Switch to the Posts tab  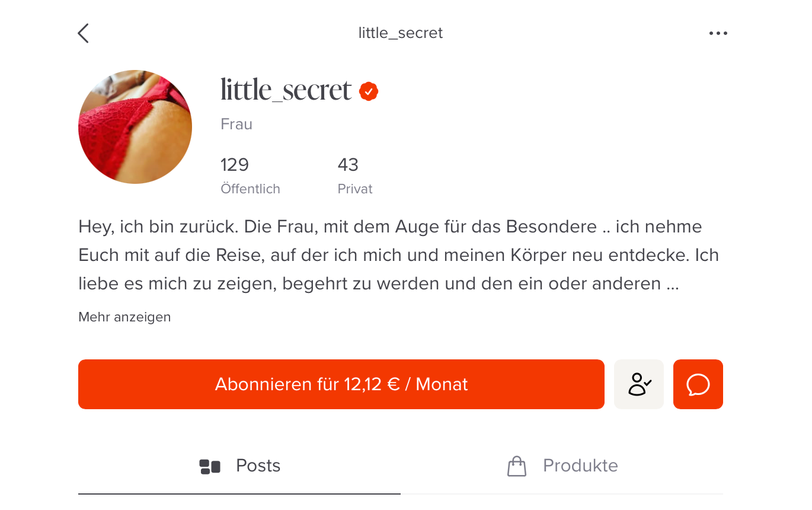pos(239,466)
